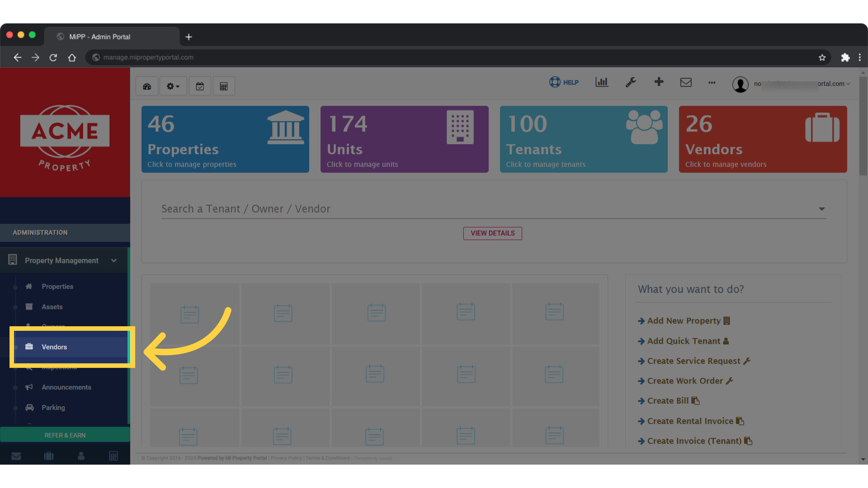Open the envelope messages icon
The width and height of the screenshot is (868, 488).
point(686,83)
